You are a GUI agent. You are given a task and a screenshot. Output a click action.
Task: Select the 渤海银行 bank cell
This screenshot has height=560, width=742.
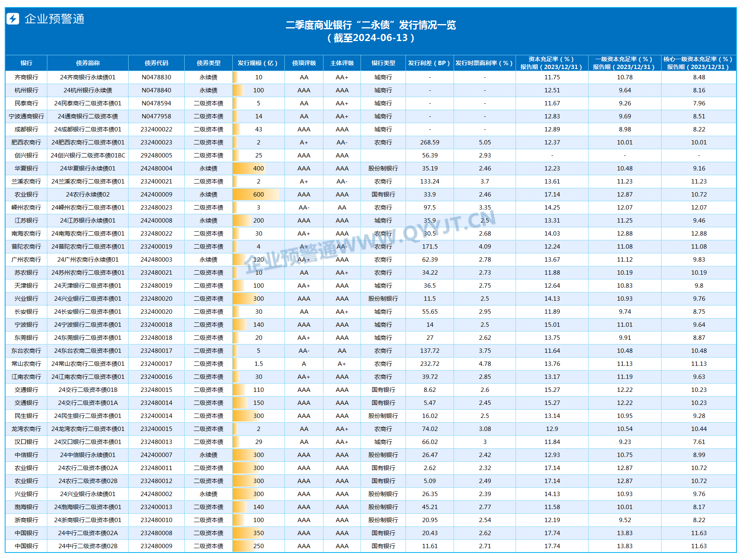pyautogui.click(x=26, y=507)
